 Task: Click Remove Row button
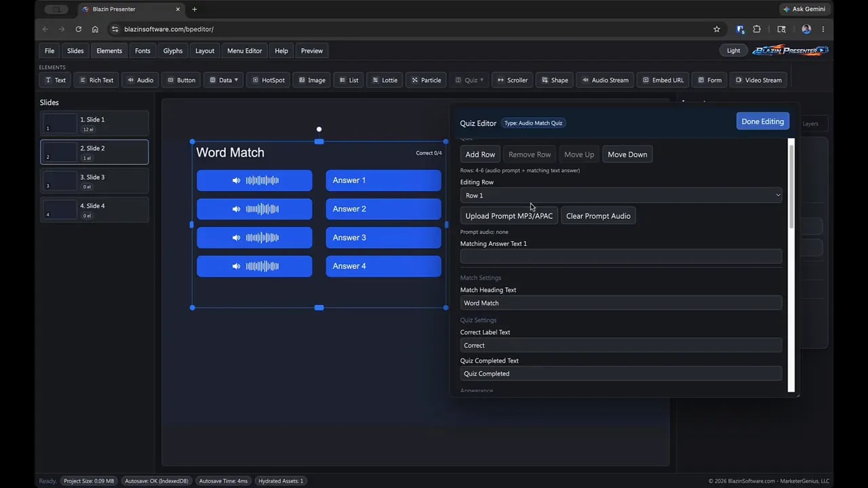click(530, 155)
